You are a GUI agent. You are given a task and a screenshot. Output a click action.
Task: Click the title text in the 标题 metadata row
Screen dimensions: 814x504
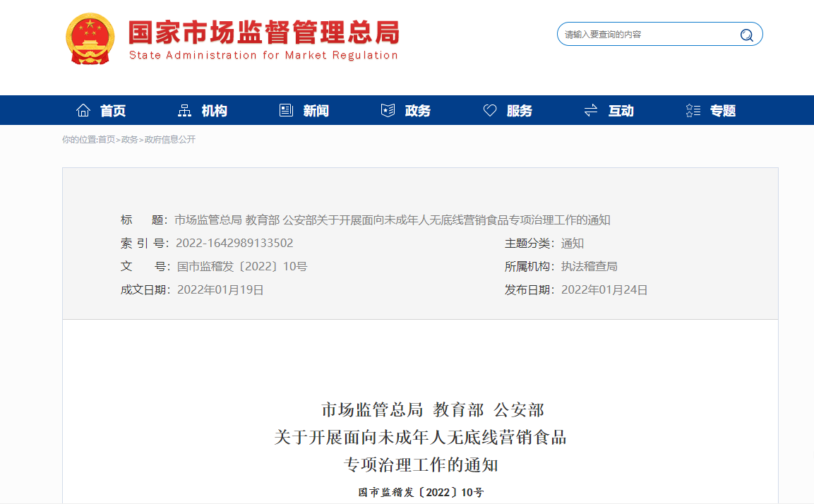[392, 220]
